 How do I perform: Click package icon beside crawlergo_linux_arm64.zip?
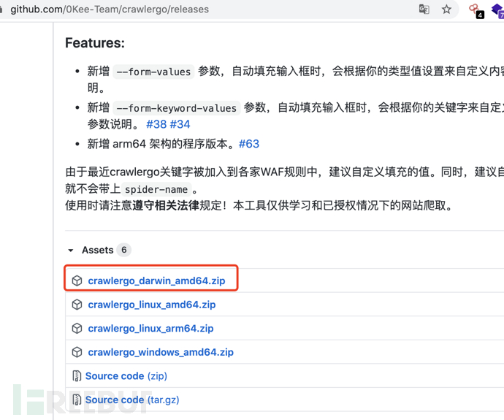pos(77,329)
